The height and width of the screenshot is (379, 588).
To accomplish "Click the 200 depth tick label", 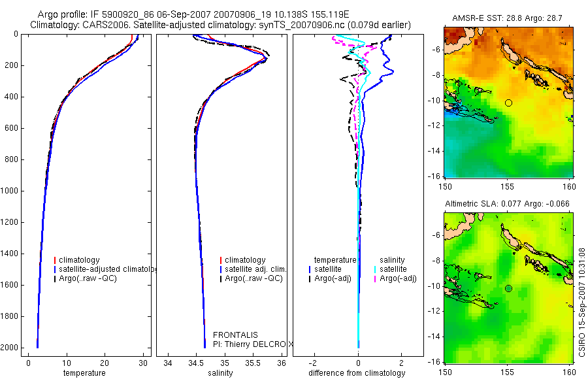I will click(11, 65).
